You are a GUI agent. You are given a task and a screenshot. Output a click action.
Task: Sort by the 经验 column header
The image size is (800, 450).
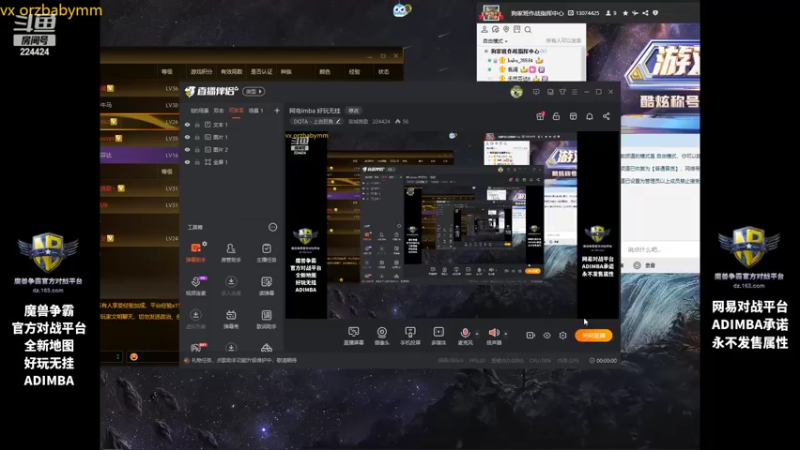click(354, 72)
